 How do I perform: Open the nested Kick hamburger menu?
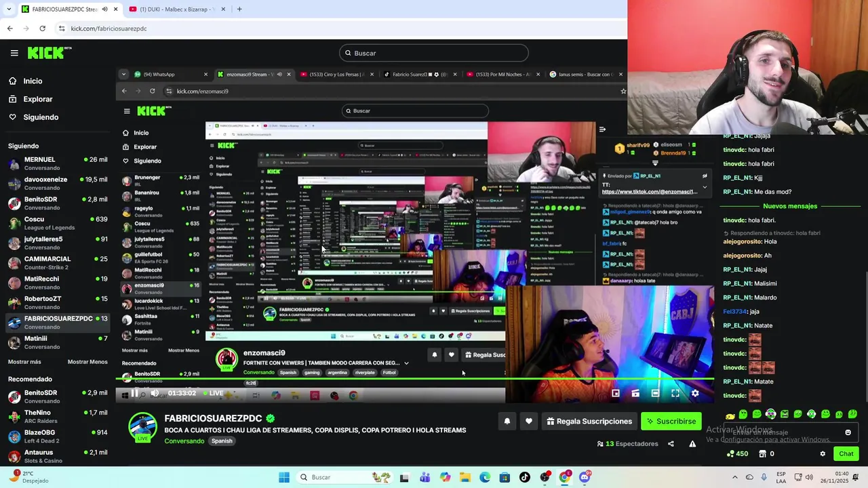(x=126, y=111)
